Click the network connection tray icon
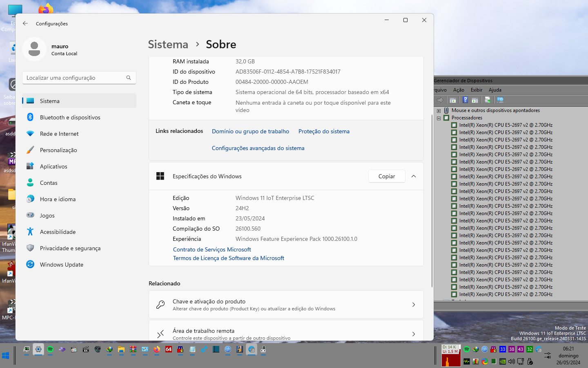 click(521, 361)
